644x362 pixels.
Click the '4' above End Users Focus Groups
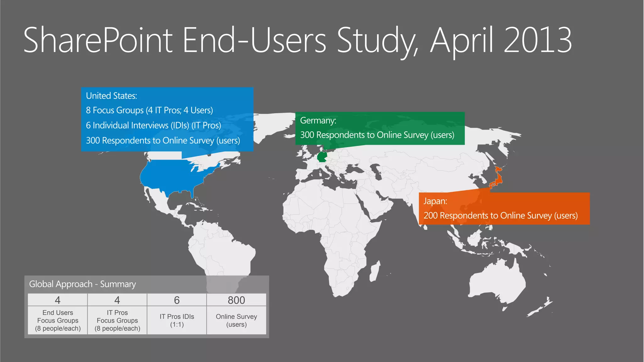click(58, 300)
